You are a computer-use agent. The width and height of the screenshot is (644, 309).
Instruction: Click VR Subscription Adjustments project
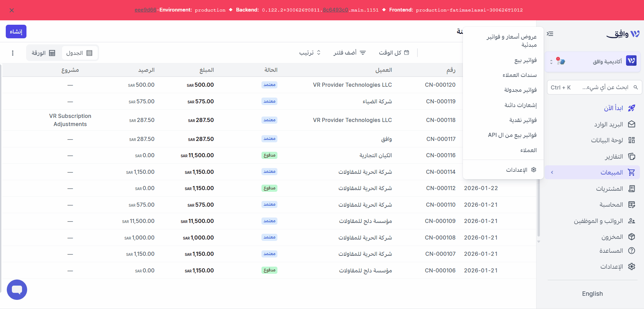pos(70,120)
